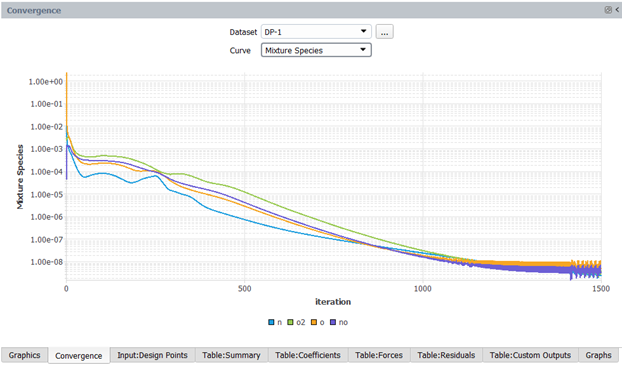Toggle the o2 series green legend swatch

click(290, 322)
